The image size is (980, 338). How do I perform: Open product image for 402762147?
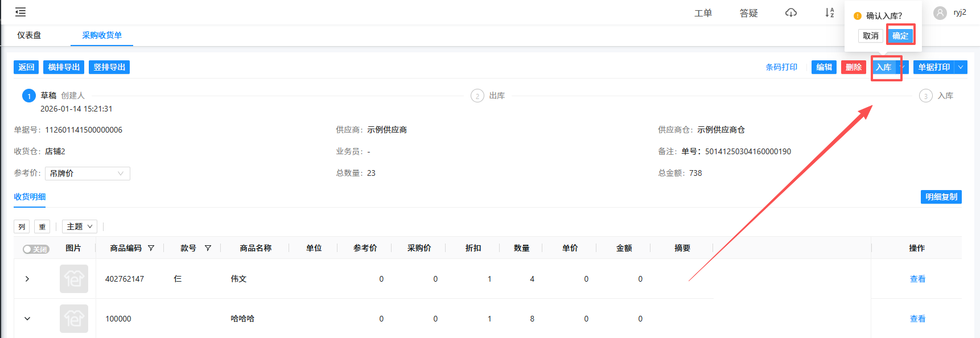point(74,279)
